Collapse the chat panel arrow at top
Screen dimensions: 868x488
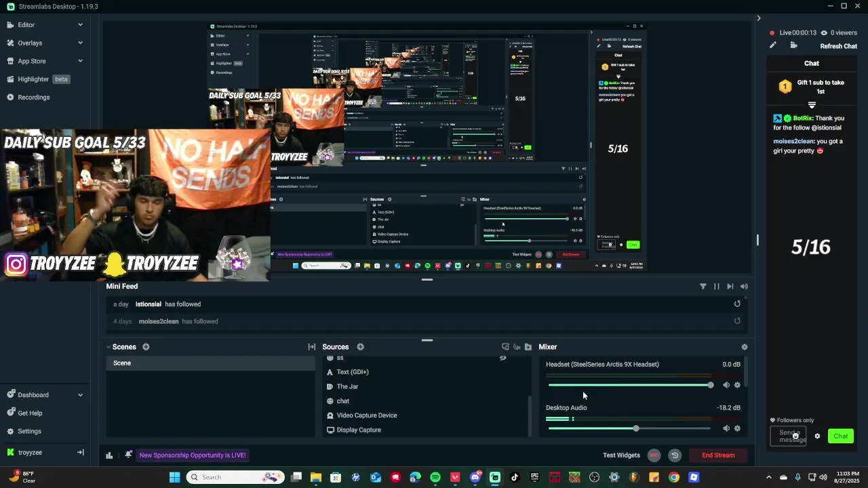click(759, 18)
